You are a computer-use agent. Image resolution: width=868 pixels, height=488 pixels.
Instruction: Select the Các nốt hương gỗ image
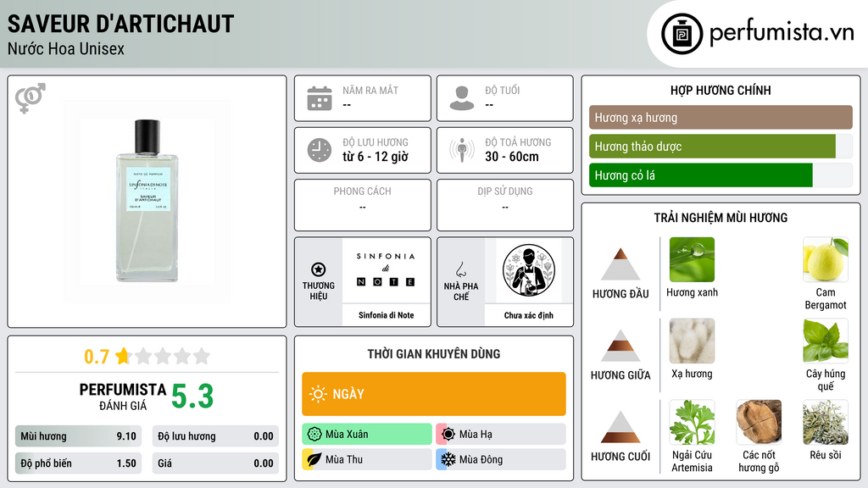click(x=759, y=422)
